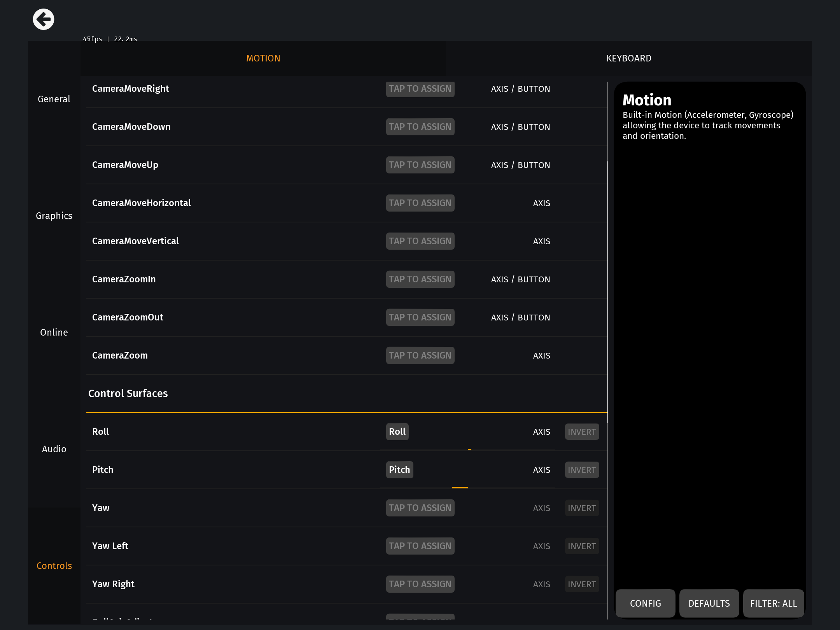Image resolution: width=840 pixels, height=630 pixels.
Task: Select the Controls settings section
Action: click(x=54, y=566)
